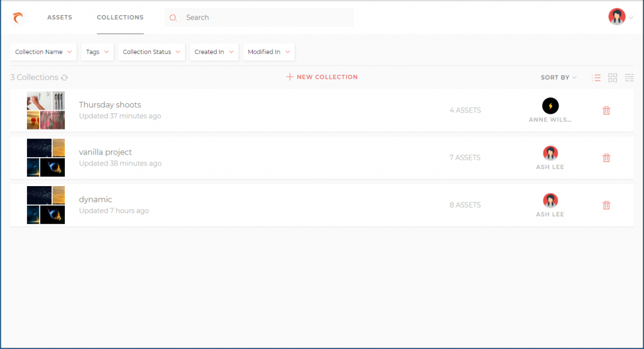Open the vanilla project collection

106,152
